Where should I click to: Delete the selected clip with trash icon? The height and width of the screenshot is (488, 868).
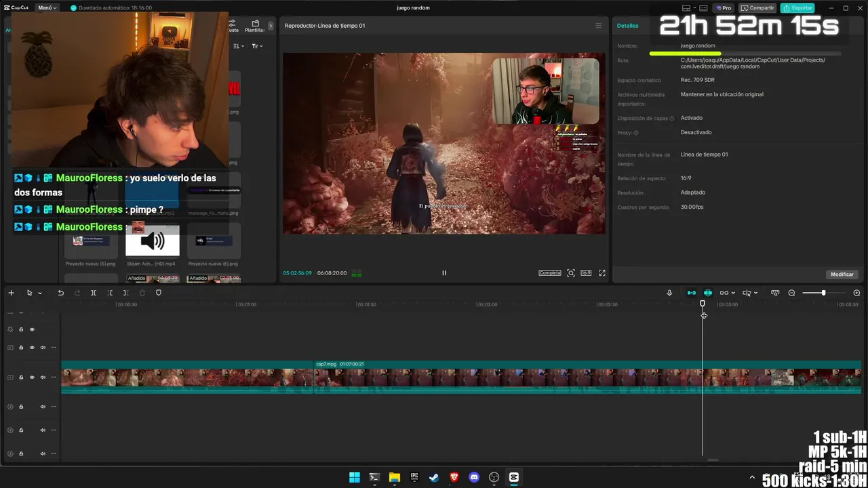coord(142,293)
